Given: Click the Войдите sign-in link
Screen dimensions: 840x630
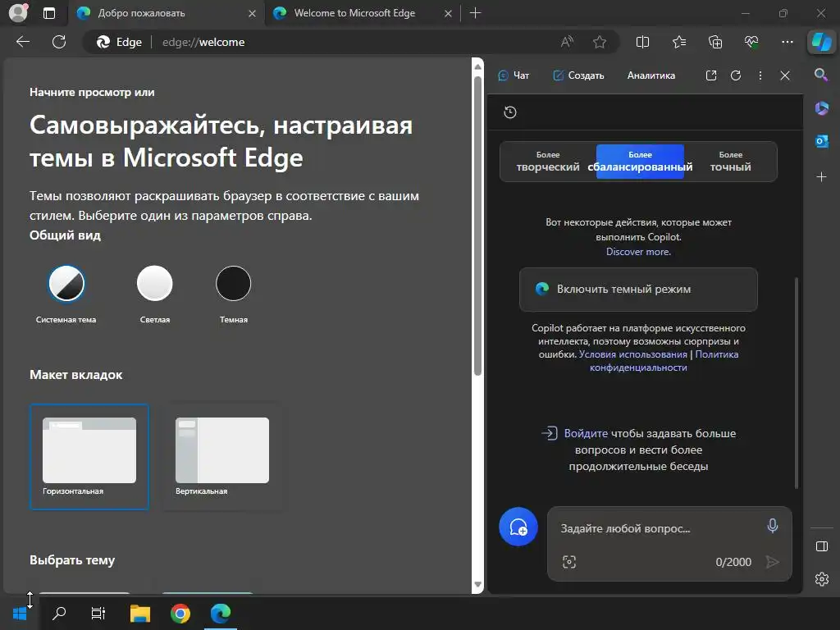Looking at the screenshot, I should (586, 433).
